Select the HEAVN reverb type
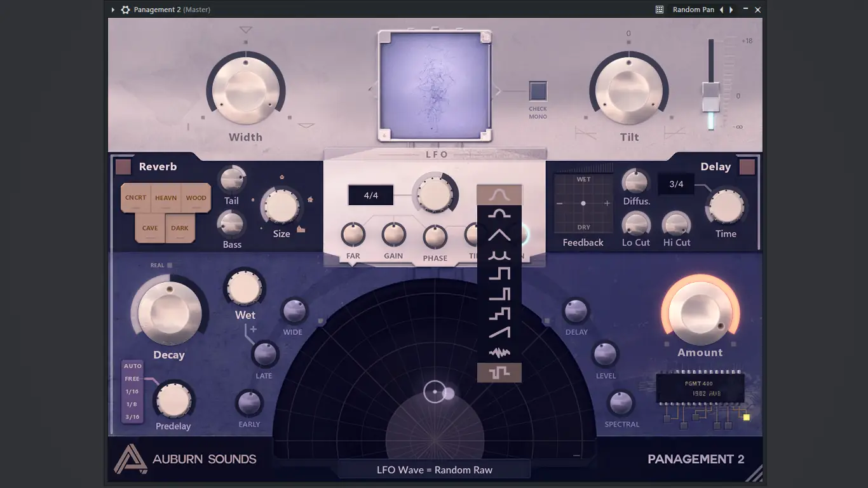 (x=166, y=198)
